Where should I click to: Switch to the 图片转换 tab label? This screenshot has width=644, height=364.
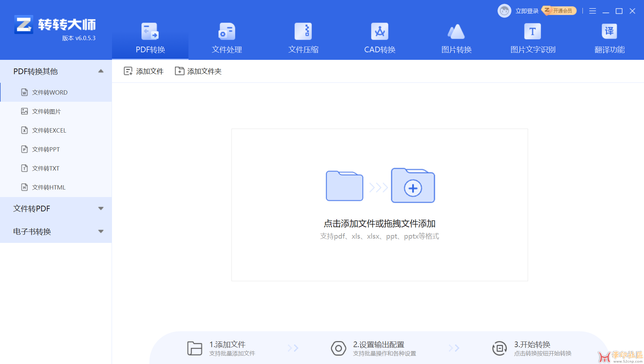(x=457, y=50)
